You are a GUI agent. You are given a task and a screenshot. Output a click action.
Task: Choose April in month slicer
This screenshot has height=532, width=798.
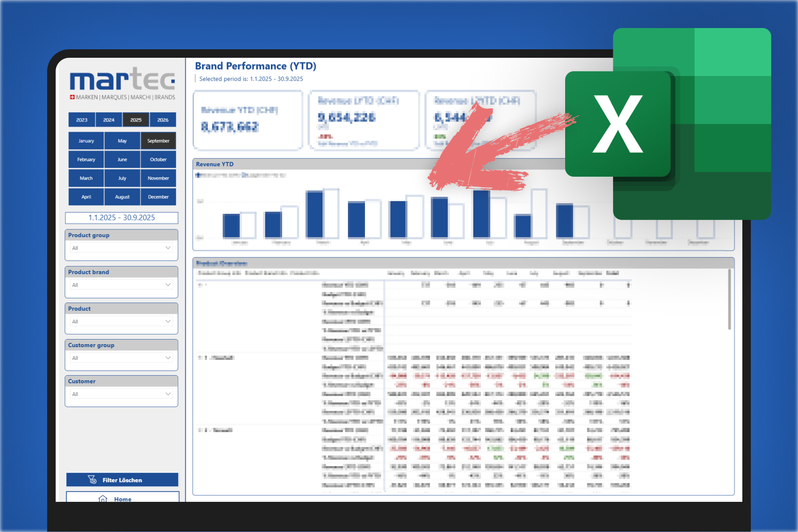[x=86, y=197]
